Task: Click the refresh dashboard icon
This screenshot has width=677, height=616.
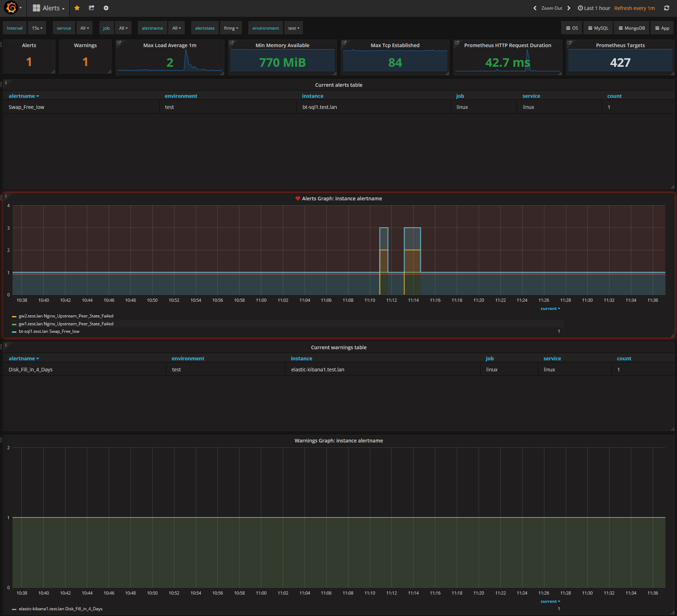Action: (x=666, y=8)
